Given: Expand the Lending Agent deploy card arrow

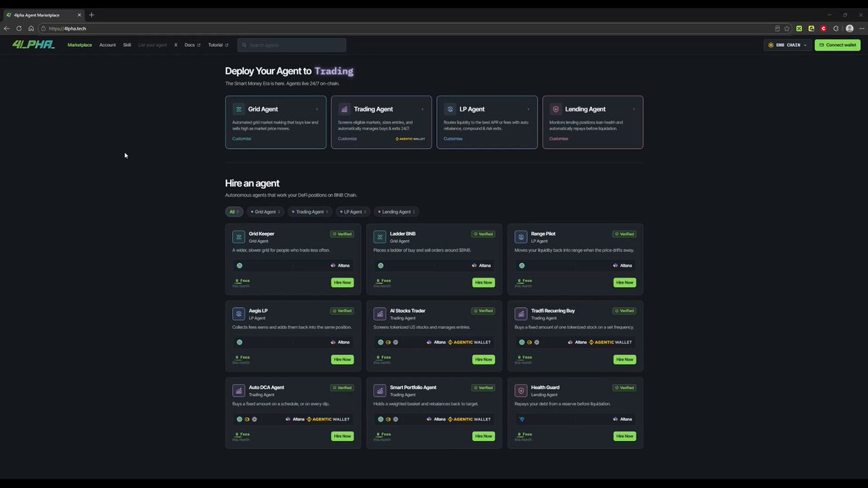Looking at the screenshot, I should 634,109.
